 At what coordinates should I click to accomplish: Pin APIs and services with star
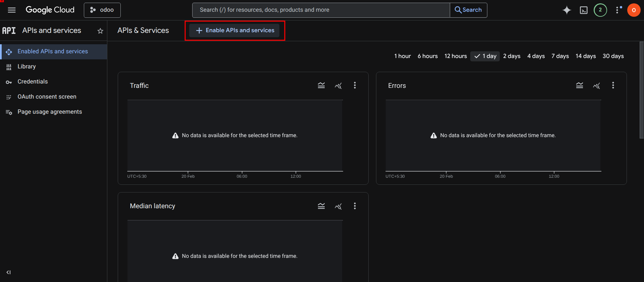click(100, 31)
